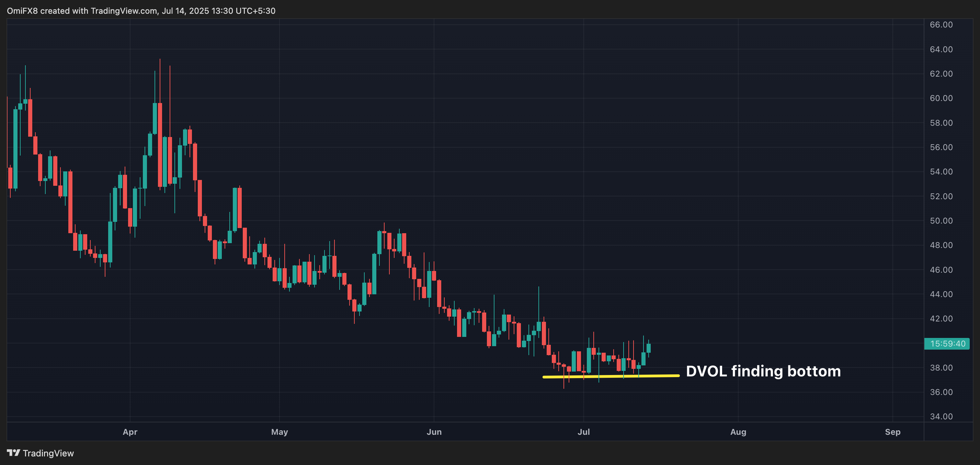Image resolution: width=980 pixels, height=465 pixels.
Task: Click the Sep label on time axis
Action: (892, 432)
